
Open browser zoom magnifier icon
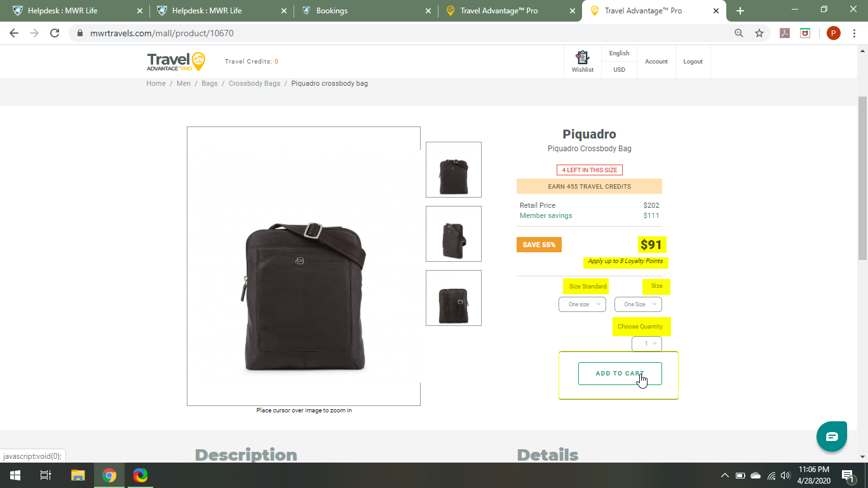739,33
